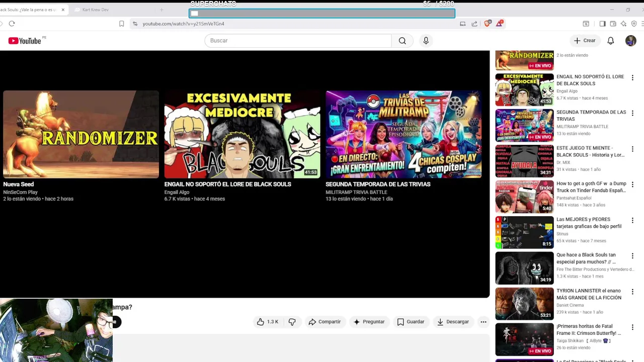Screen dimensions: 644x362
Task: Open the notifications bell
Action: (x=610, y=41)
